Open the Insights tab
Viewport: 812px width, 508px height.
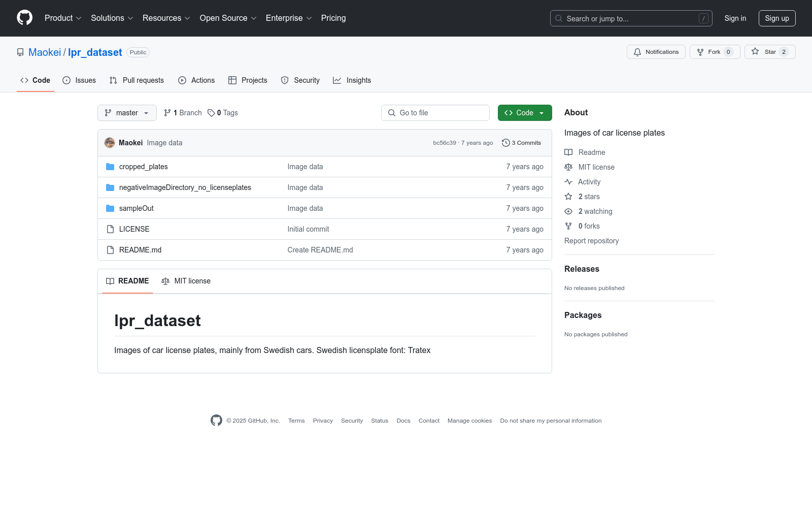352,80
